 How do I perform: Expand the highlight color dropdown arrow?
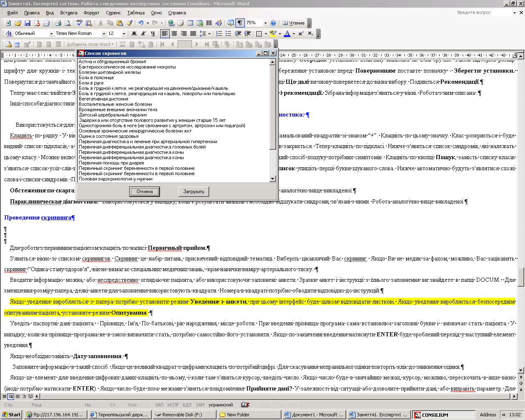pyautogui.click(x=280, y=34)
